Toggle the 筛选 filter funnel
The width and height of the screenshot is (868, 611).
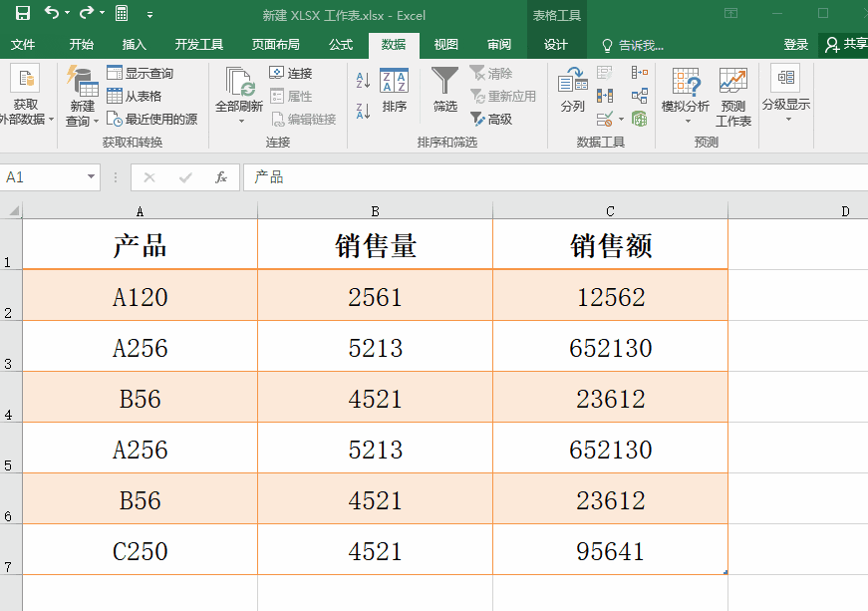click(444, 90)
